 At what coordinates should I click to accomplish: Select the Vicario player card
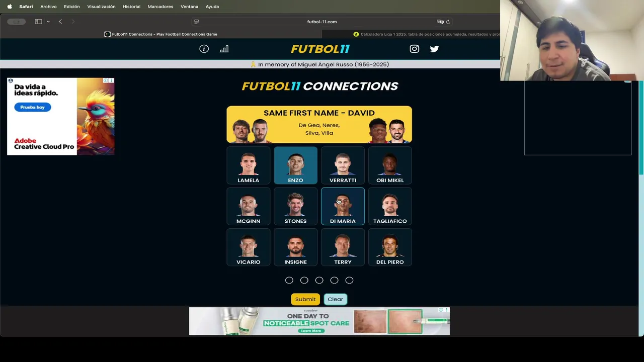coord(248,247)
